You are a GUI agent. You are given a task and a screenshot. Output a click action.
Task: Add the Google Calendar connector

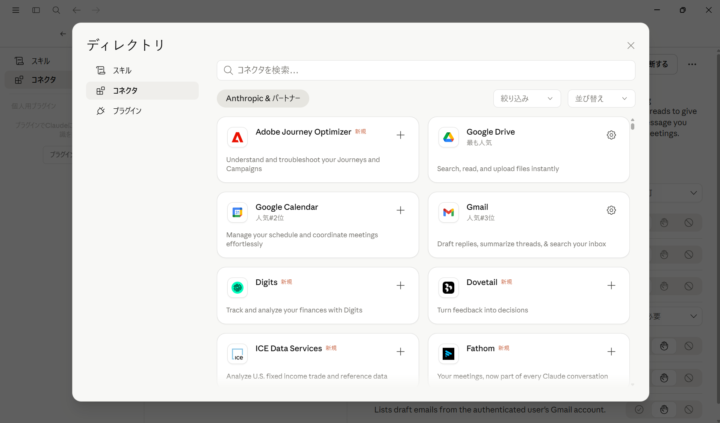coord(400,210)
